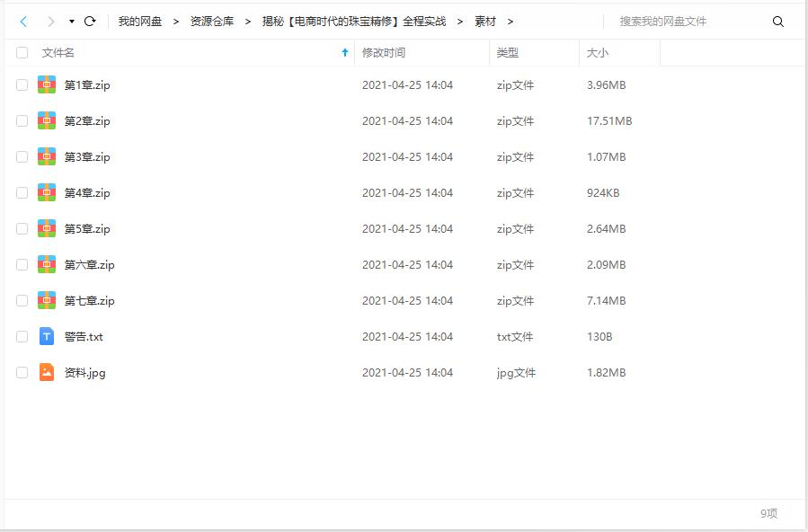The image size is (808, 532).
Task: Sort by 类型 column
Action: (x=508, y=52)
